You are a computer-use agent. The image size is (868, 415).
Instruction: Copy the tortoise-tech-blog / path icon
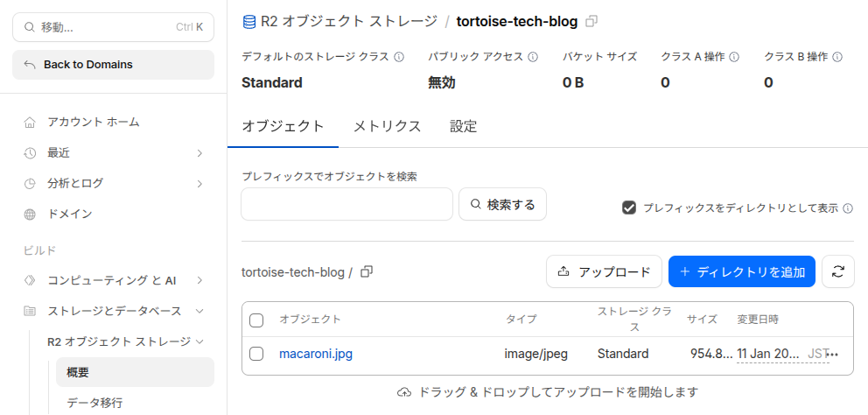click(x=367, y=271)
